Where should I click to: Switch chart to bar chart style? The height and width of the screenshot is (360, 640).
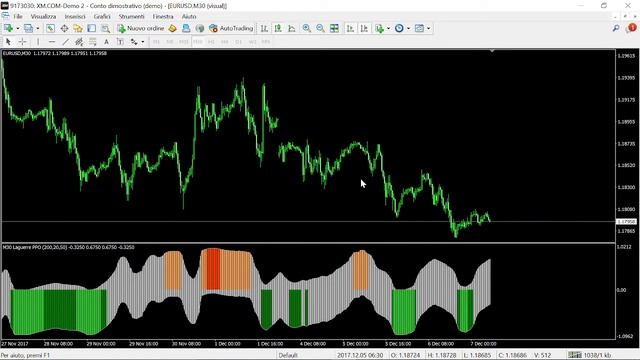pyautogui.click(x=264, y=28)
